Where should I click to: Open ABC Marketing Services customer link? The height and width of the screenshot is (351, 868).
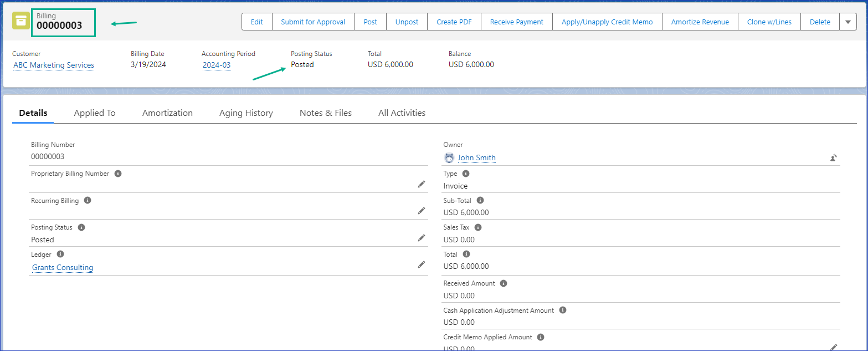[x=54, y=65]
